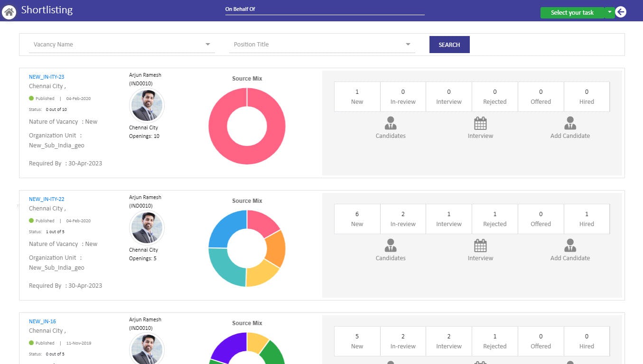Click Required By 30-Apr-2023 in NEW_IN-ITY-22 card
Screen dimensions: 643x364
[x=65, y=286]
